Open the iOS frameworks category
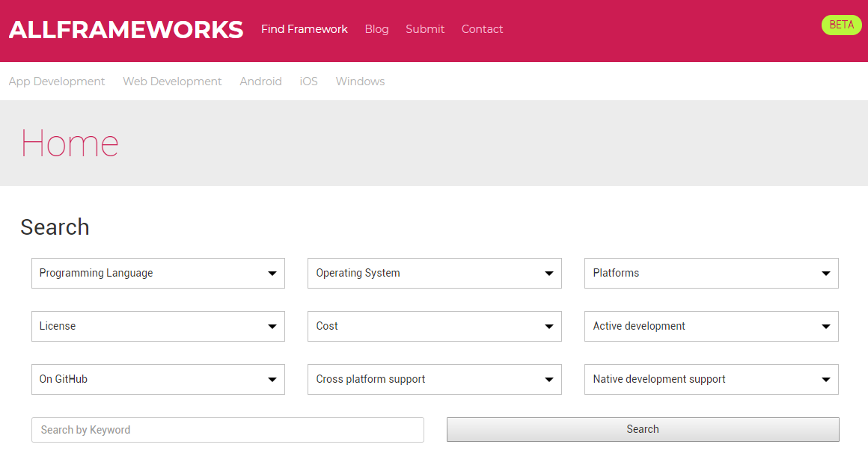Viewport: 868px width, 471px height. [x=308, y=81]
